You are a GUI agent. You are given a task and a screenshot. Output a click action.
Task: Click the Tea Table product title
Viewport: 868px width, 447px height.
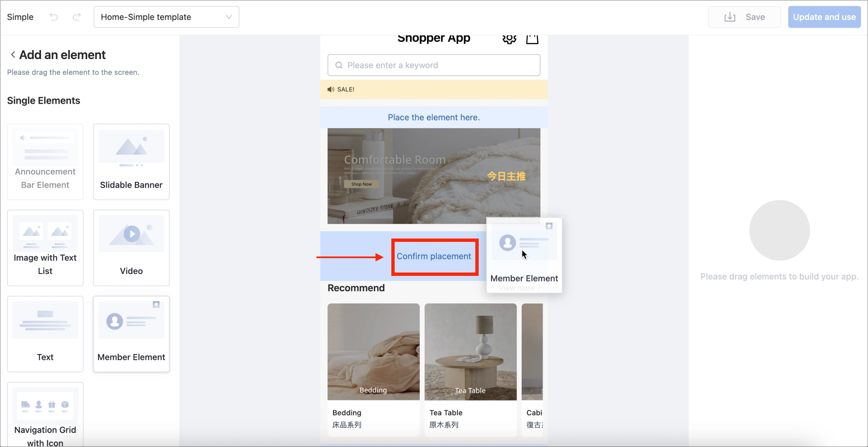click(446, 413)
